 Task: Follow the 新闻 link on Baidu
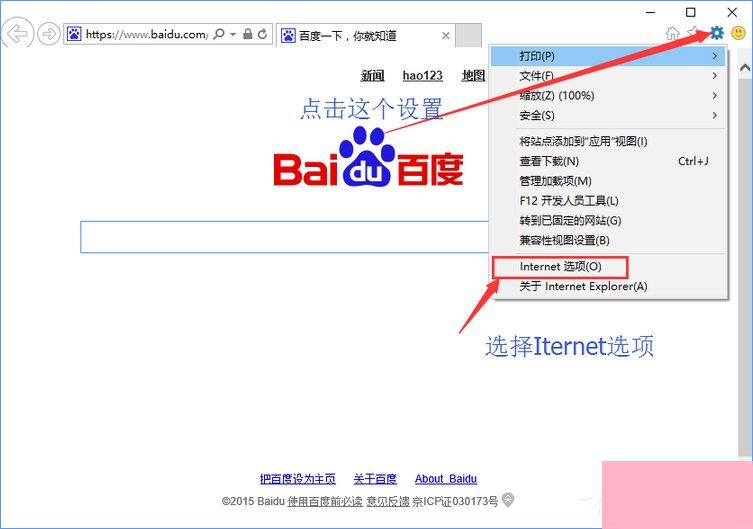click(x=372, y=75)
